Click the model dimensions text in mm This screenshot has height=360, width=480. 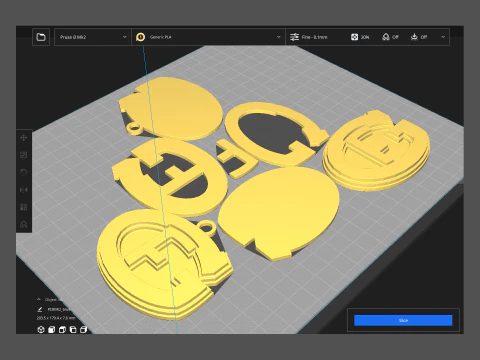pos(56,318)
